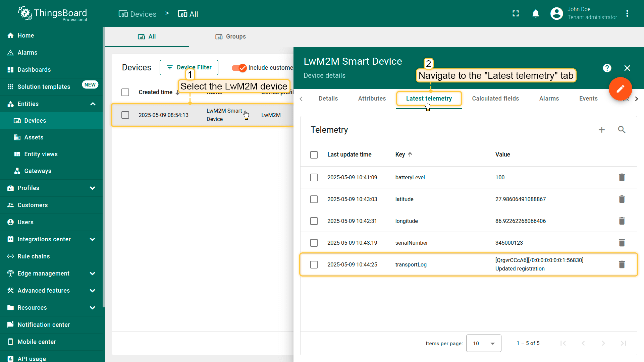Screen dimensions: 644x362
Task: Open the Calculated fields tab
Action: (495, 99)
